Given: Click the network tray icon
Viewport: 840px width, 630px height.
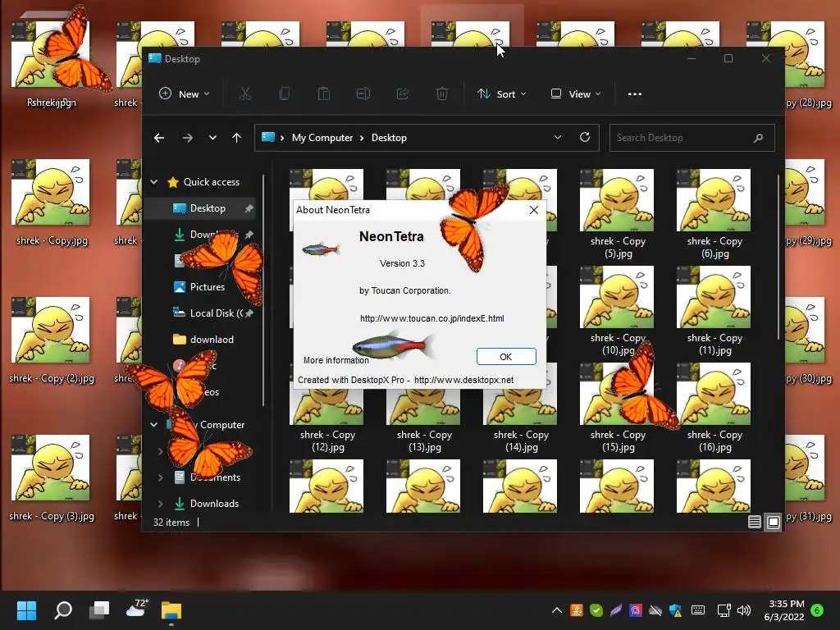Looking at the screenshot, I should [x=724, y=610].
